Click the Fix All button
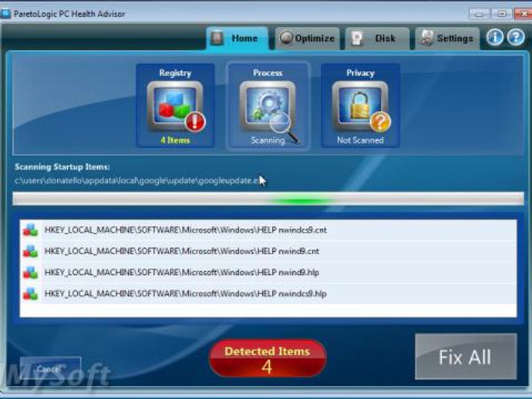Screen dimensions: 532x399 pos(466,357)
